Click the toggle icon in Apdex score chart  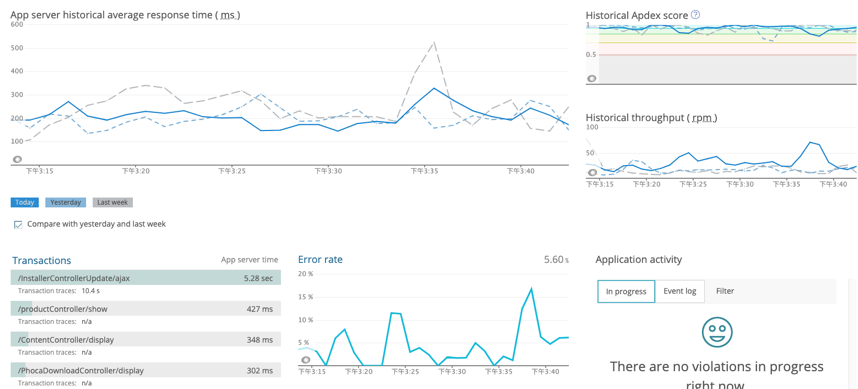click(592, 79)
